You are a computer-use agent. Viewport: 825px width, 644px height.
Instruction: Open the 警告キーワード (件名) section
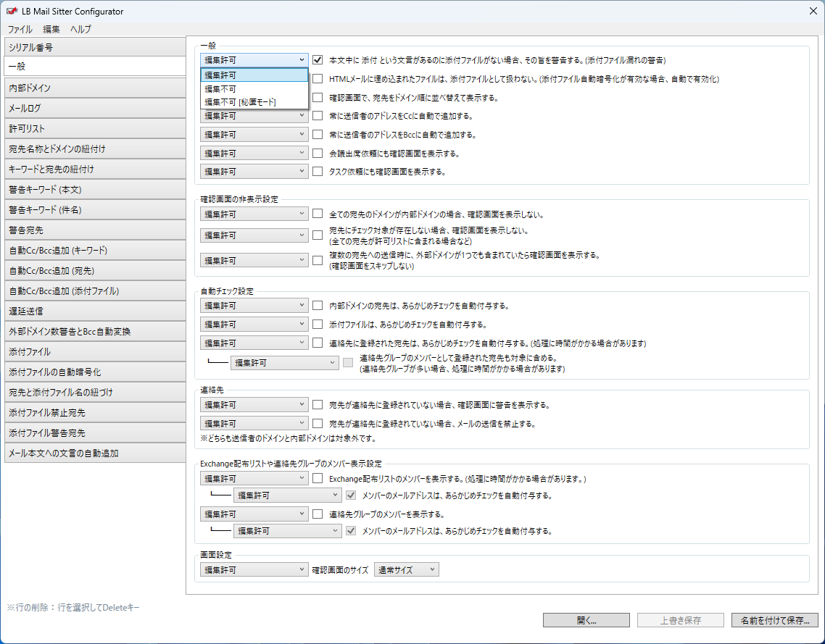[93, 209]
